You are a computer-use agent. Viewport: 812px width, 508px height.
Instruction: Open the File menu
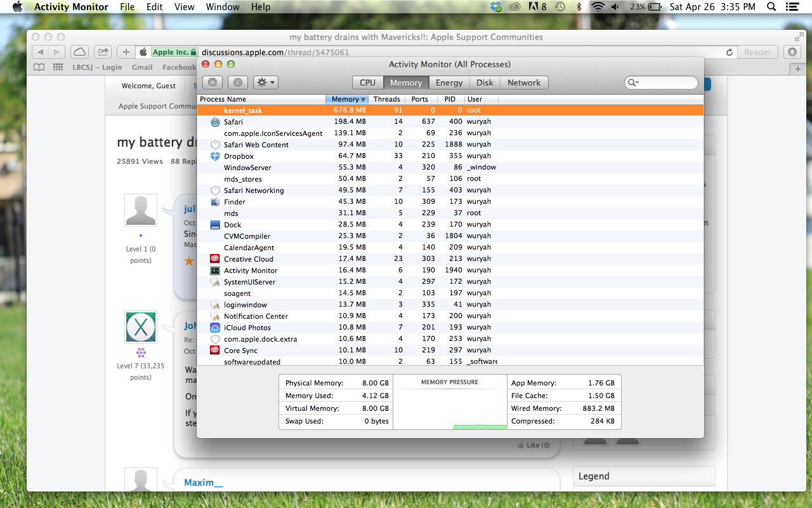(128, 7)
